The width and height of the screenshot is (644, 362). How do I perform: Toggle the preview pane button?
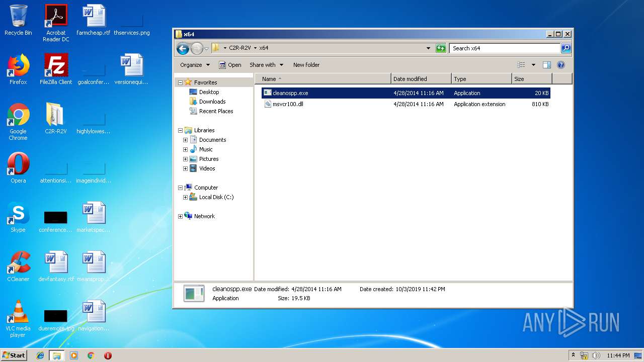(x=547, y=65)
